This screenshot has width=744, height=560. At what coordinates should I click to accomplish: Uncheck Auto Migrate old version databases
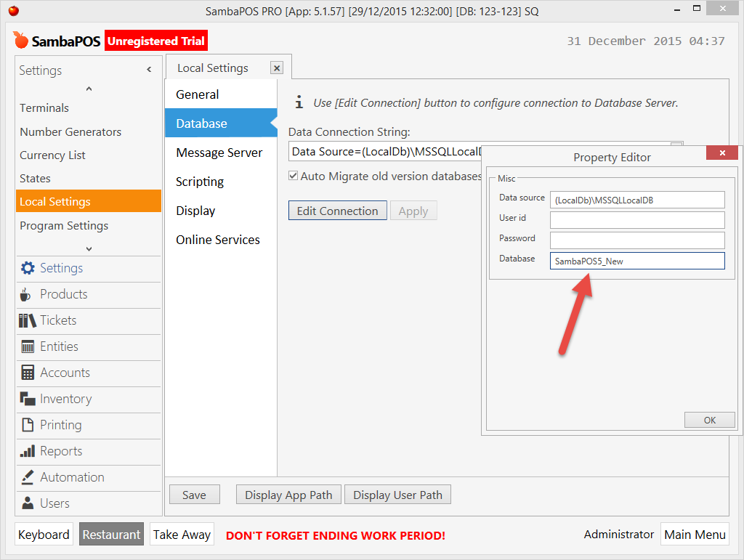pyautogui.click(x=294, y=176)
